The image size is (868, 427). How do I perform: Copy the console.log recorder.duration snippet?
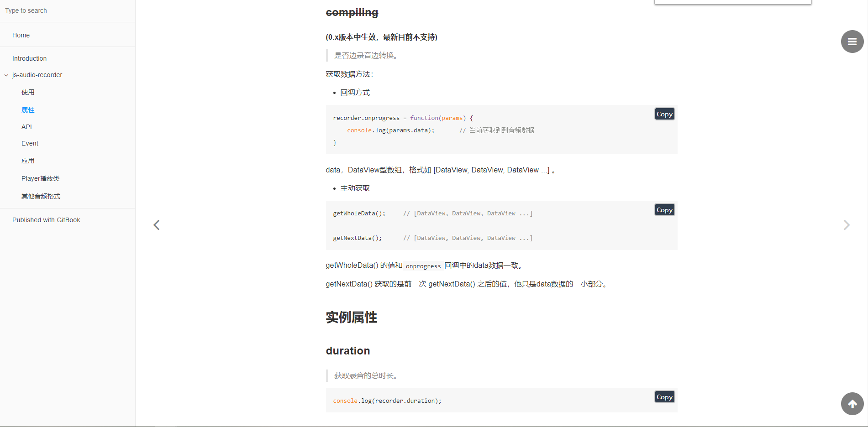[x=664, y=396]
